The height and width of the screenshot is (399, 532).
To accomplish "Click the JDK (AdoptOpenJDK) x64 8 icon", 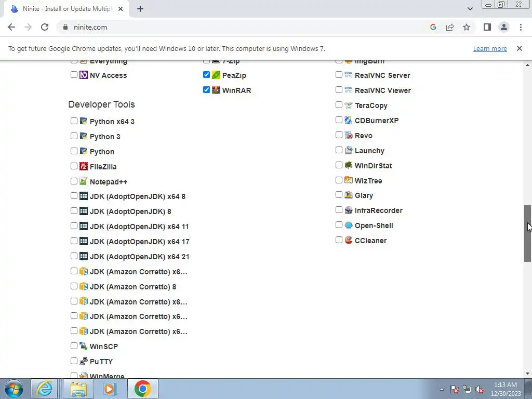I will [84, 196].
